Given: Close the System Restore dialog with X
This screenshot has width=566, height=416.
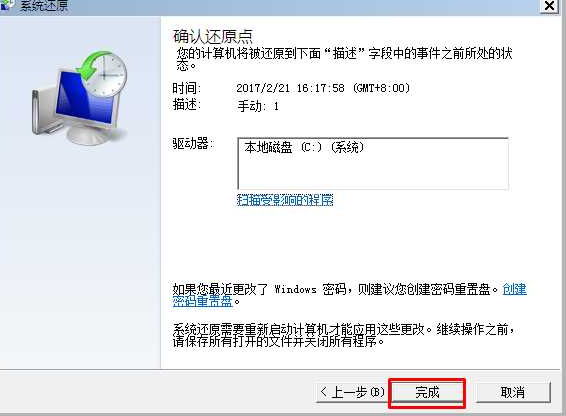Looking at the screenshot, I should tap(549, 6).
